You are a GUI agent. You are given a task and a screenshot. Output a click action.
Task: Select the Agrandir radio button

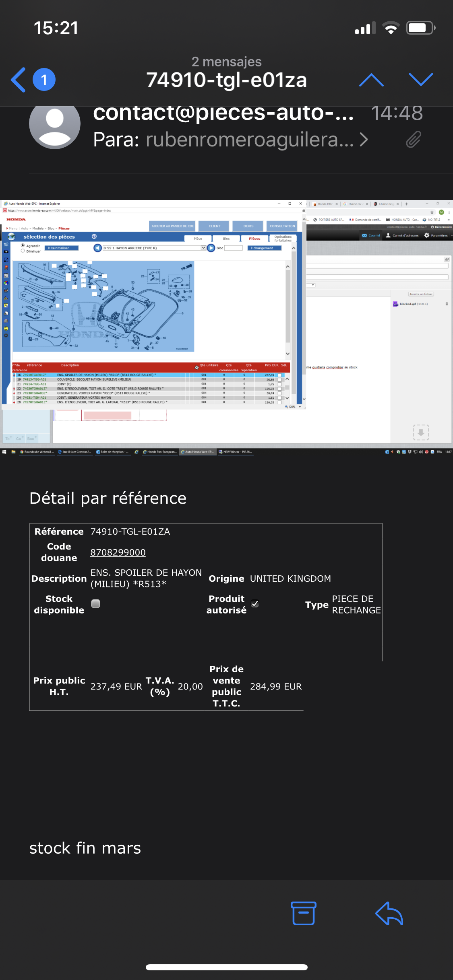coord(23,245)
